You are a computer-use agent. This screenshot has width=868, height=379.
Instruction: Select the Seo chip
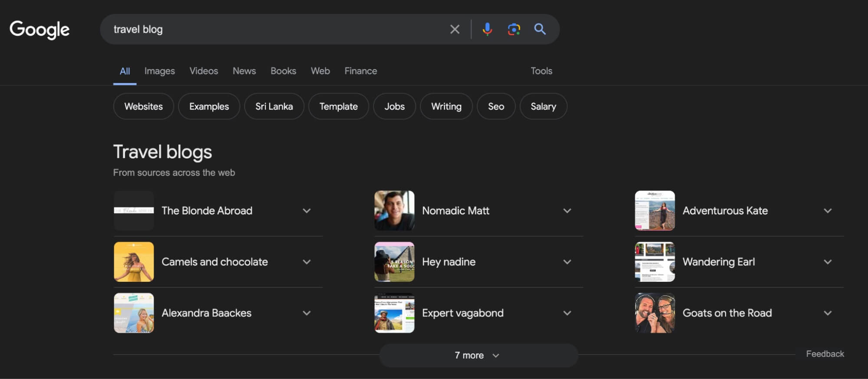coord(496,106)
